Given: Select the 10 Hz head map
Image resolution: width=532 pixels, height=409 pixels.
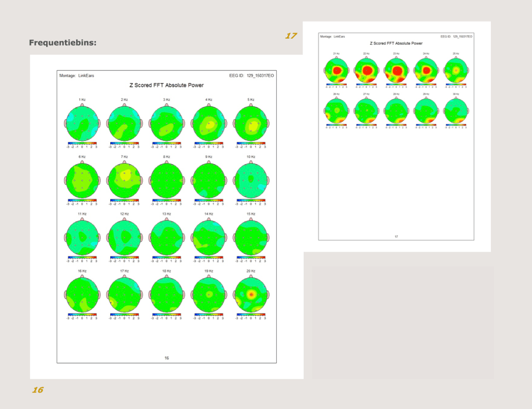Looking at the screenshot, I should tap(251, 180).
